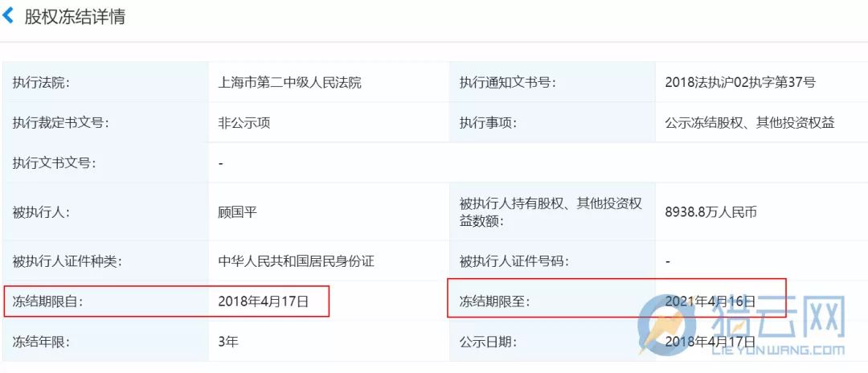Select the freeze end date 2021年4月16日

(x=710, y=302)
